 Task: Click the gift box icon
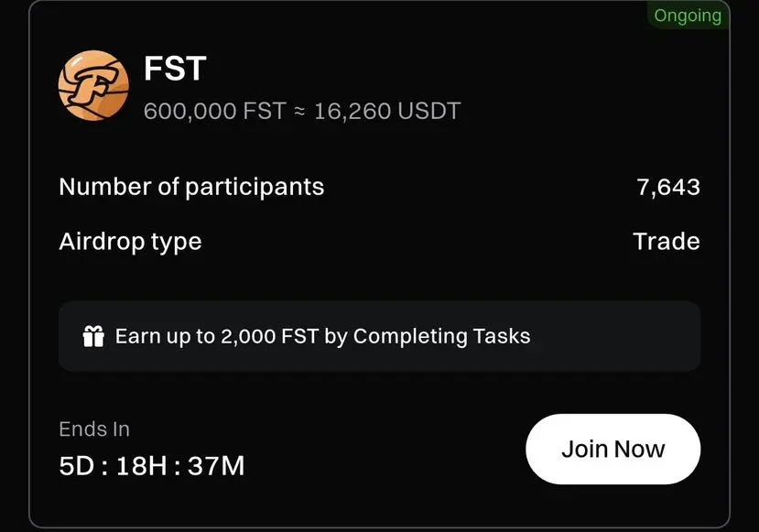coord(93,336)
